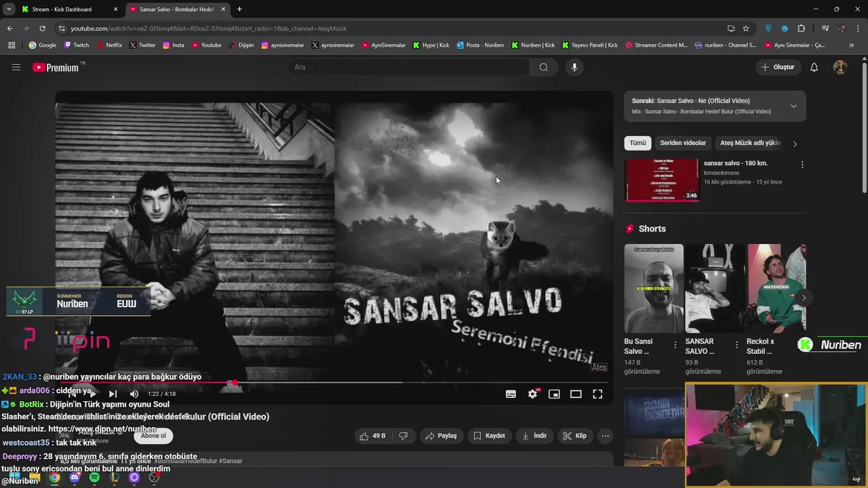868x488 pixels.
Task: Open Hype | Kick bookmark
Action: tap(431, 45)
